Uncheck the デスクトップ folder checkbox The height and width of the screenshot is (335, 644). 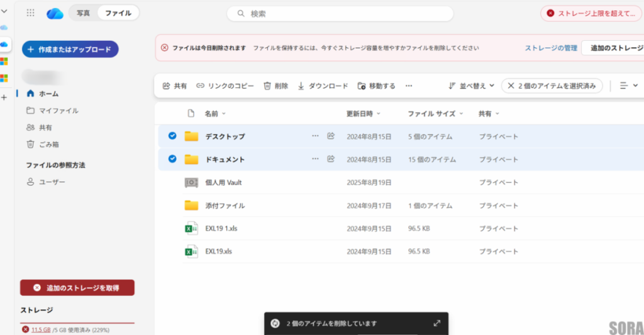[172, 136]
